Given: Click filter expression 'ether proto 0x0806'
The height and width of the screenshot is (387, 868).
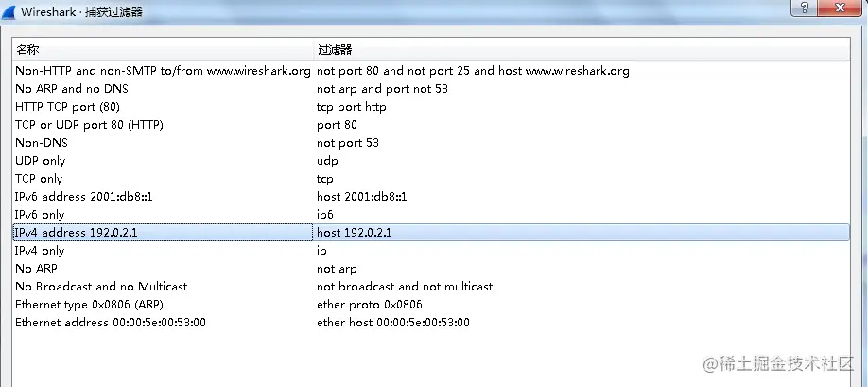Looking at the screenshot, I should 370,305.
